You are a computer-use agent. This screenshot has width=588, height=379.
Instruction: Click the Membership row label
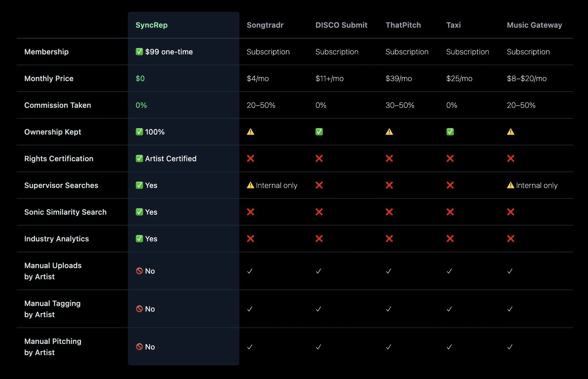coord(47,52)
